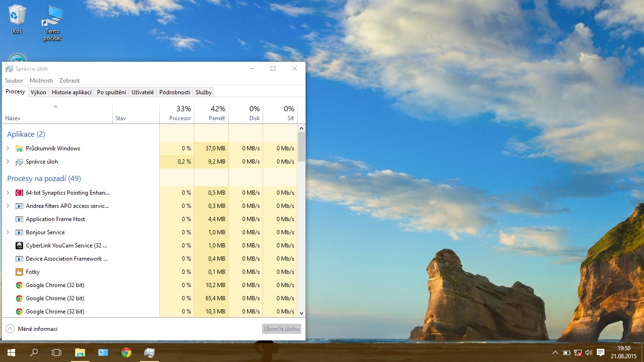Switch to the Historie aplikací tab
Image resolution: width=644 pixels, height=362 pixels.
72,92
